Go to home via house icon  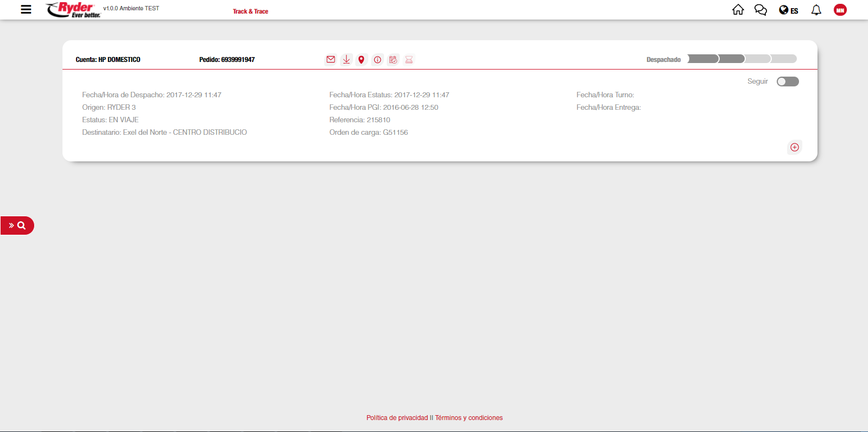pos(738,10)
